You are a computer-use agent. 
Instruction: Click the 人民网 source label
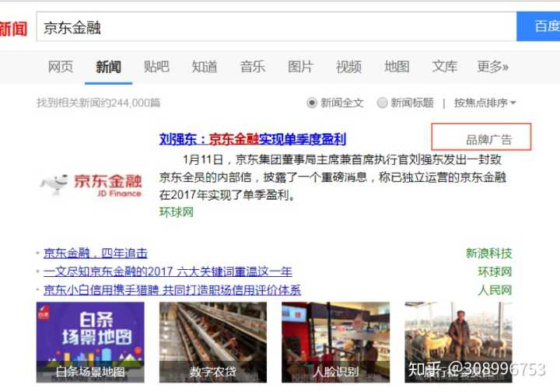pyautogui.click(x=495, y=290)
